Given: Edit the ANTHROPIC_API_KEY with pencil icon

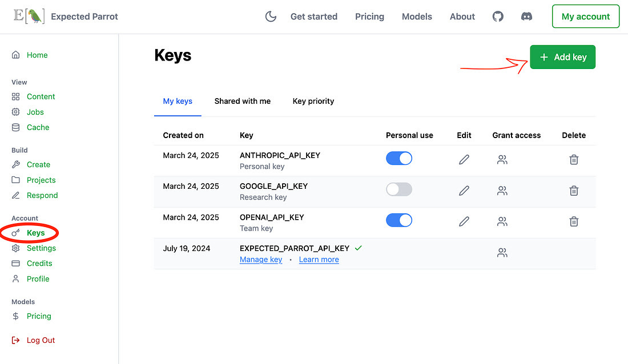Looking at the screenshot, I should tap(464, 159).
